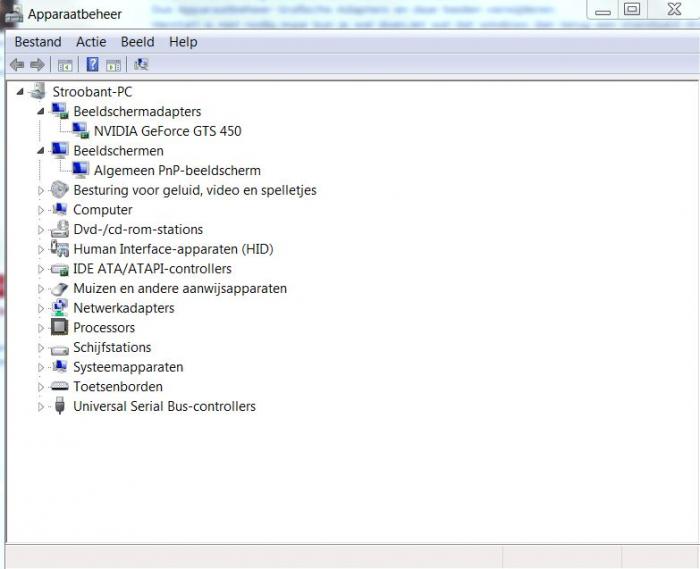Expand the Dvd-/cd-rom-stations category
Viewport: 700px width, 569px height.
(x=41, y=230)
